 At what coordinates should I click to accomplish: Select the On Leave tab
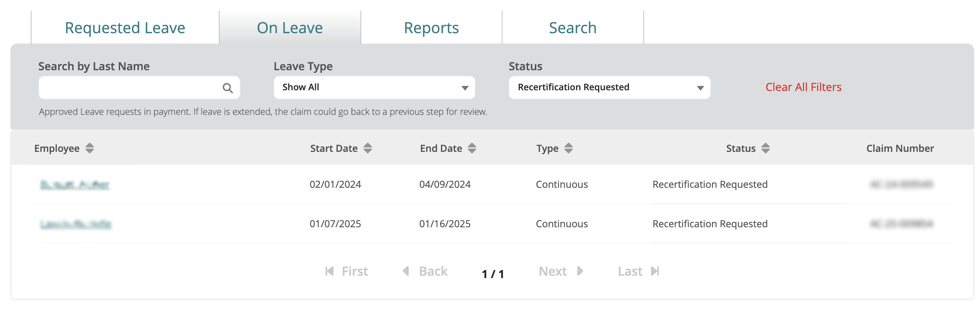[x=289, y=28]
